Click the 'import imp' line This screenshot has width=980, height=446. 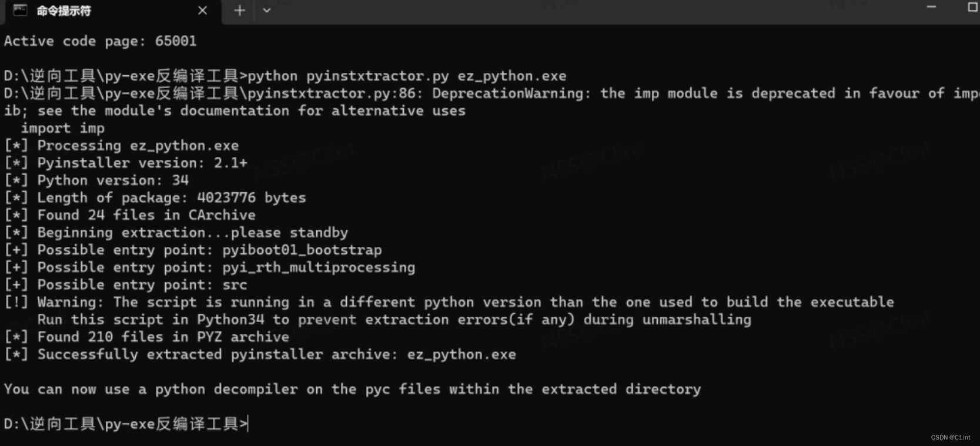coord(63,128)
